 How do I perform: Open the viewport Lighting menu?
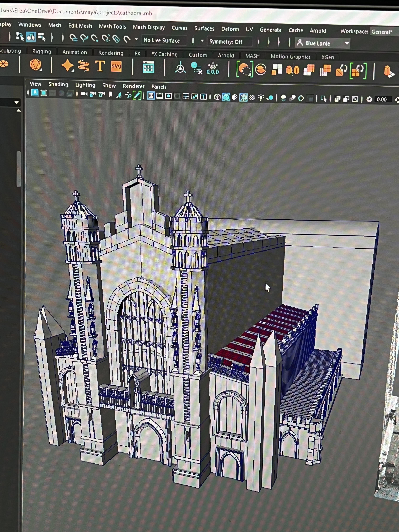pyautogui.click(x=85, y=85)
